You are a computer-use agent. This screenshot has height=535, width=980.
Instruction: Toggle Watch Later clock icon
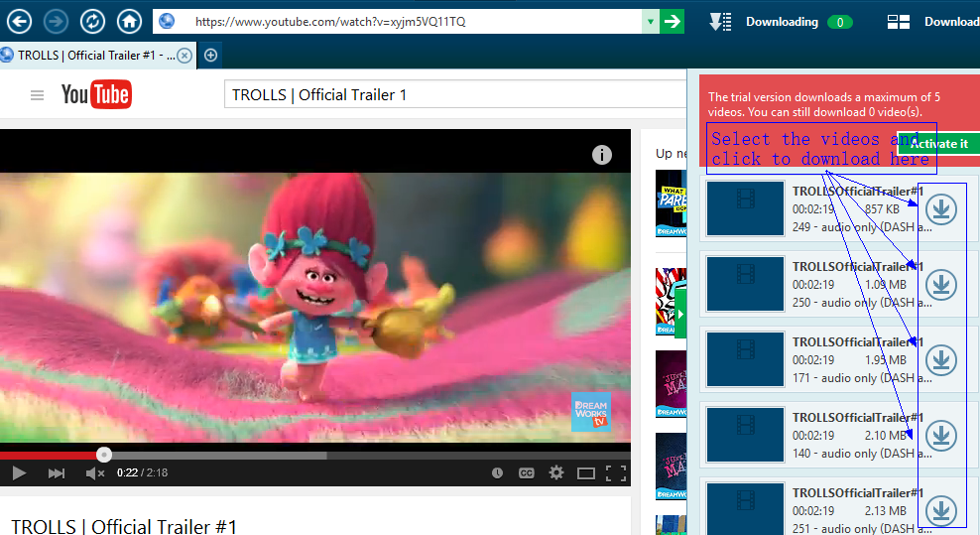point(498,473)
